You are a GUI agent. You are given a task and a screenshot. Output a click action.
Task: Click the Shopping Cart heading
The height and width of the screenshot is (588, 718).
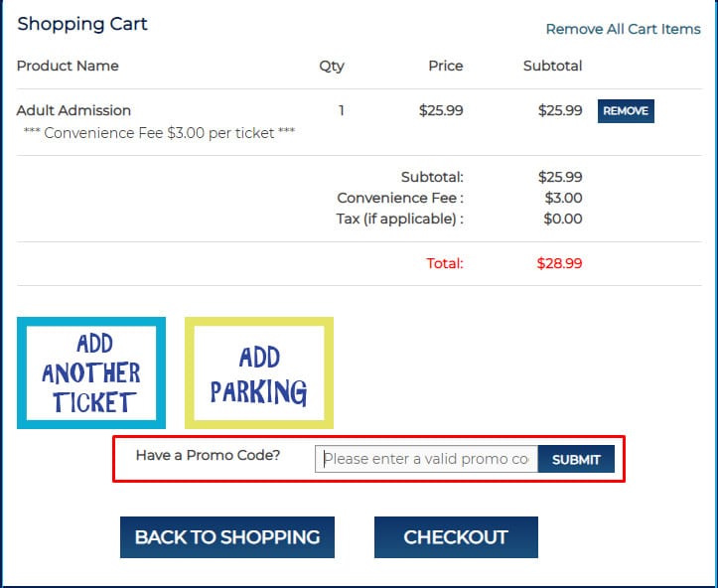(82, 24)
